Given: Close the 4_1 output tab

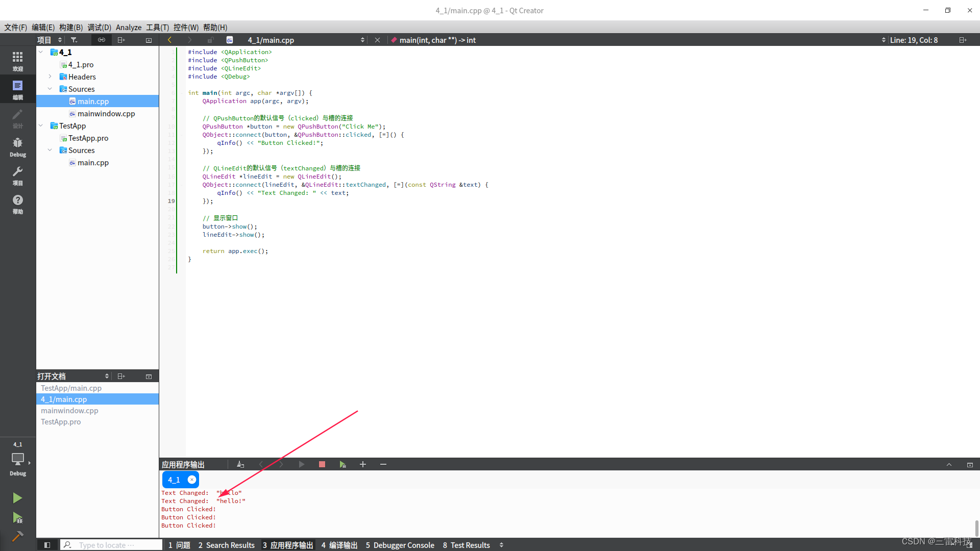Looking at the screenshot, I should click(191, 480).
